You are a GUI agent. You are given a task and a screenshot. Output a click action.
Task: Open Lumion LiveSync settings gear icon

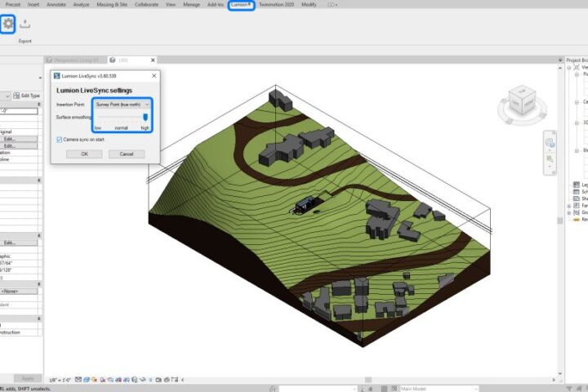click(x=7, y=24)
